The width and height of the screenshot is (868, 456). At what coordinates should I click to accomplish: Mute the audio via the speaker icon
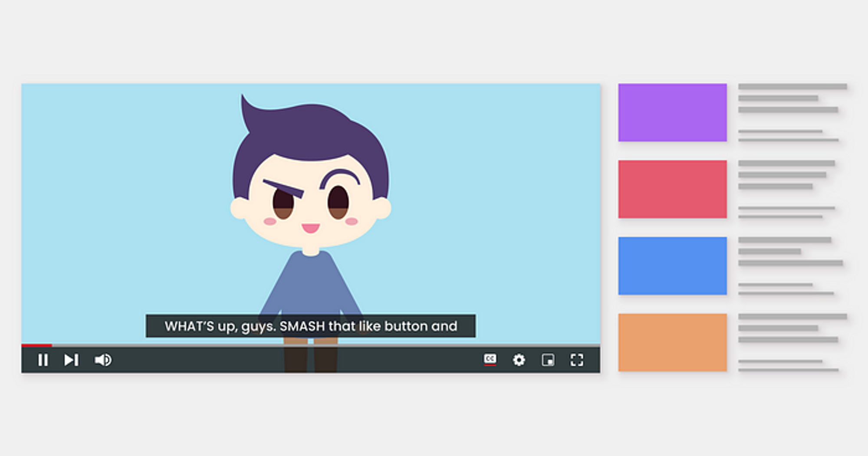coord(103,360)
